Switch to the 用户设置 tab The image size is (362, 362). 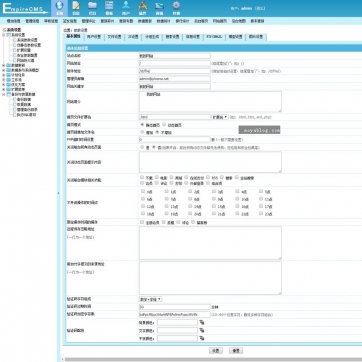click(x=94, y=37)
